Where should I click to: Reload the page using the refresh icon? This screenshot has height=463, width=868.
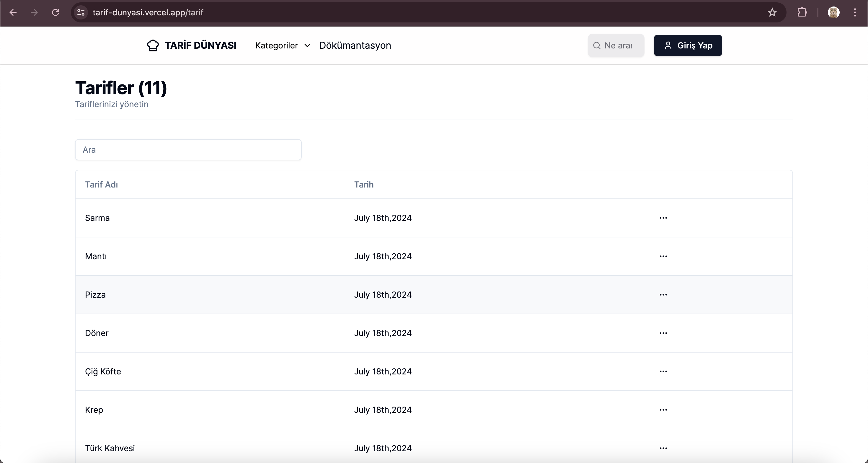[x=56, y=12]
